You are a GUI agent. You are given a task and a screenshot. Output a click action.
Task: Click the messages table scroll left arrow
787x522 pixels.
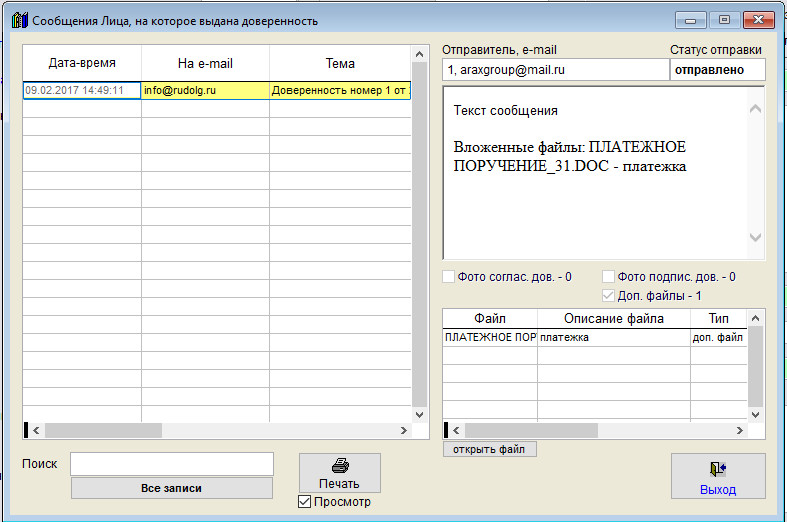(36, 430)
